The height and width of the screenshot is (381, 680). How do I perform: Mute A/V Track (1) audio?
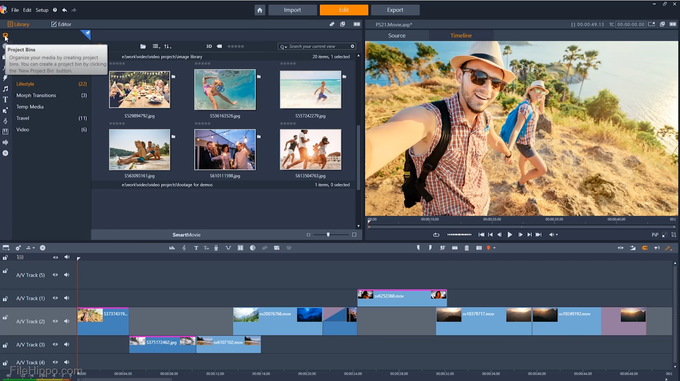point(66,298)
